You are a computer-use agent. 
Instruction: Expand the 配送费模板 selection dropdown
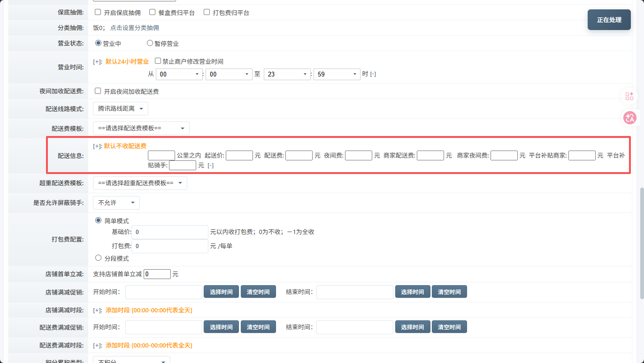tap(141, 129)
